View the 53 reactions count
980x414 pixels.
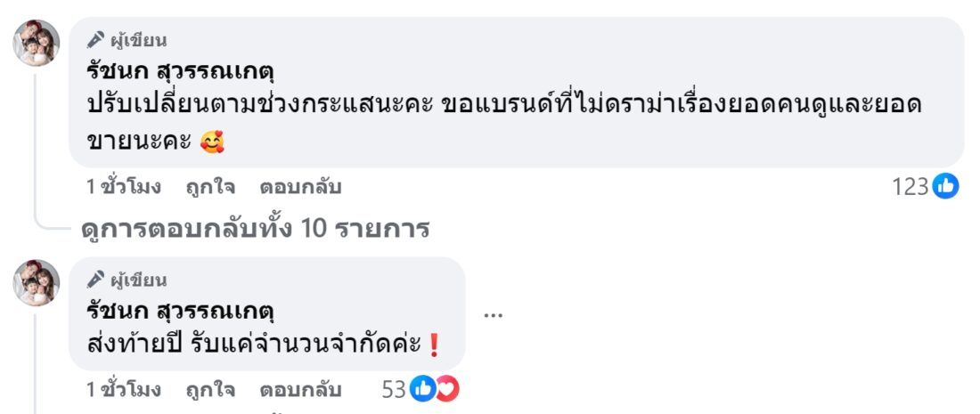coord(393,389)
